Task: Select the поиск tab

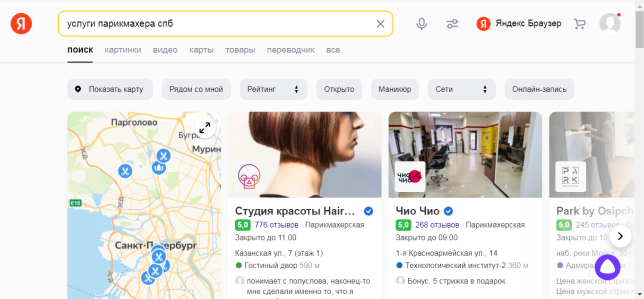Action: pos(80,50)
